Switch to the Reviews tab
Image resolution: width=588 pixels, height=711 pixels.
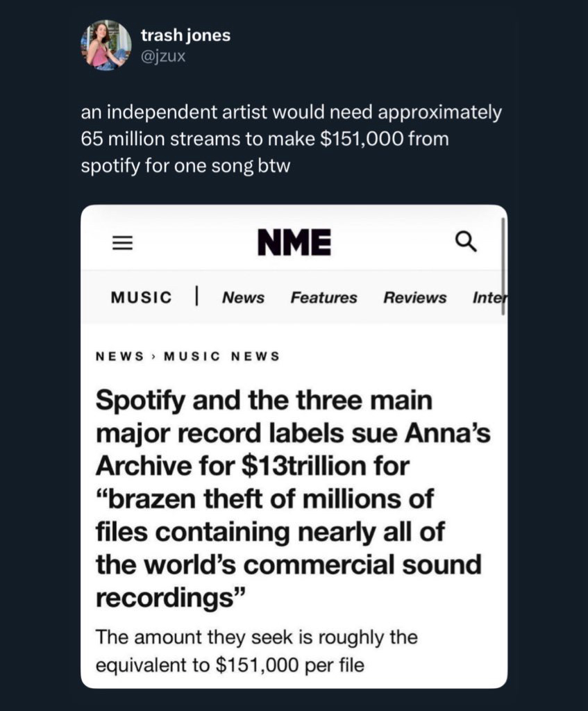[414, 298]
